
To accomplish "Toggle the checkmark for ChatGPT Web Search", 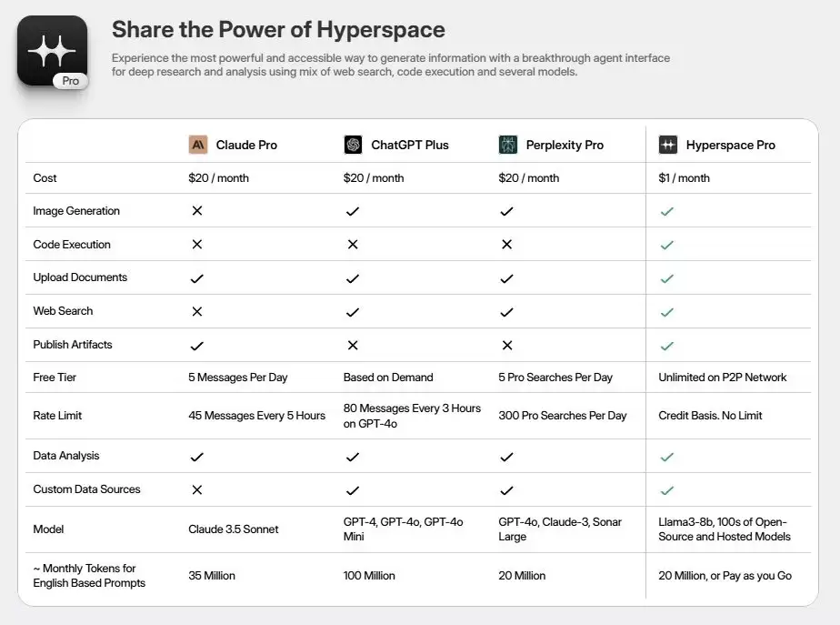I will [x=353, y=310].
